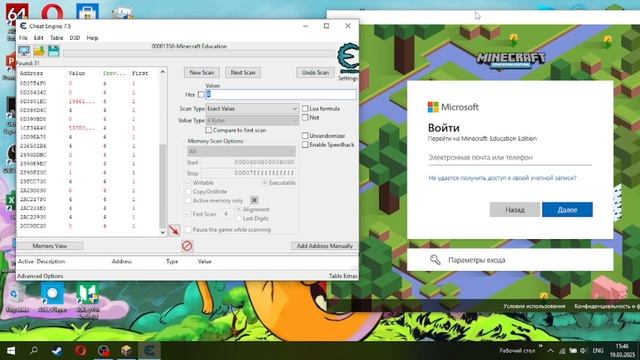Click the taskbar search magnifier

coord(34,350)
